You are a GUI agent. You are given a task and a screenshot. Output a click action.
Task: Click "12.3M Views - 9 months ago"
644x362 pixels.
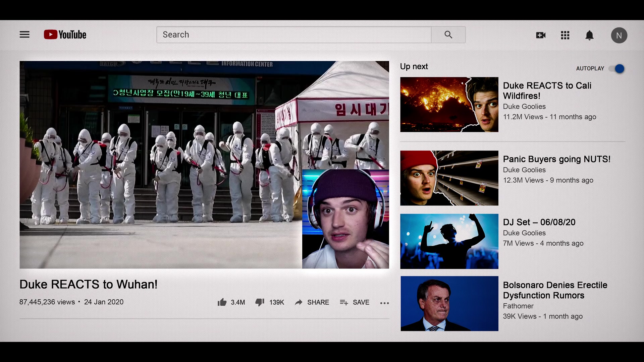[548, 180]
